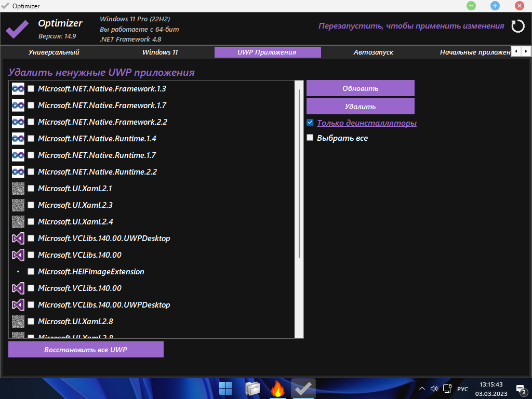Click icon next to Microsoft.UI.Xaml.2.3
532x399 pixels.
(18, 205)
